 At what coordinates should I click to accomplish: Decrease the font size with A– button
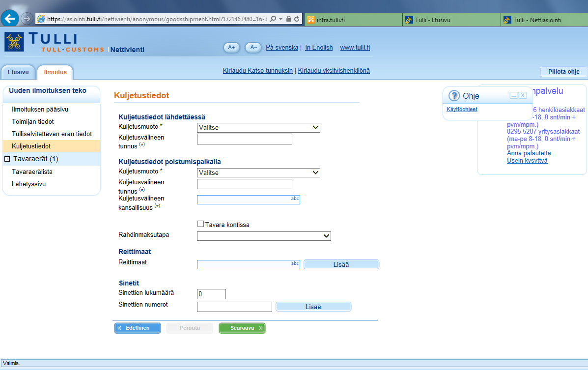[x=253, y=48]
